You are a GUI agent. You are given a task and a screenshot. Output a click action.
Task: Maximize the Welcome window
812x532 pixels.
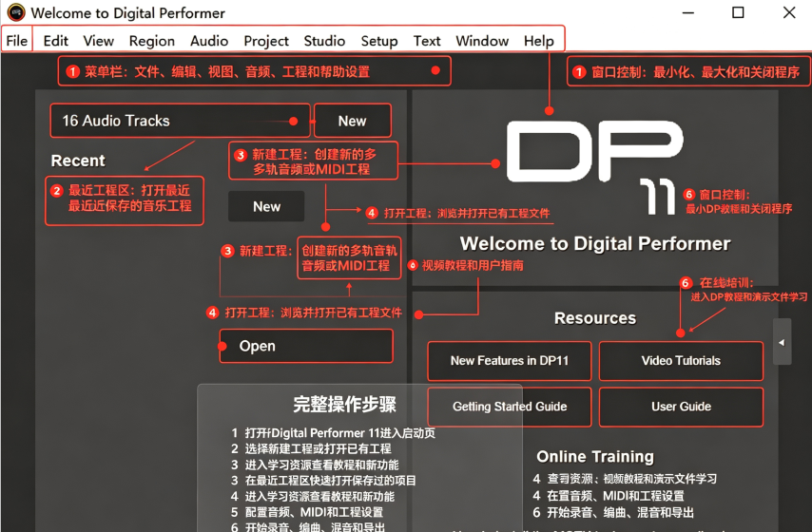738,12
